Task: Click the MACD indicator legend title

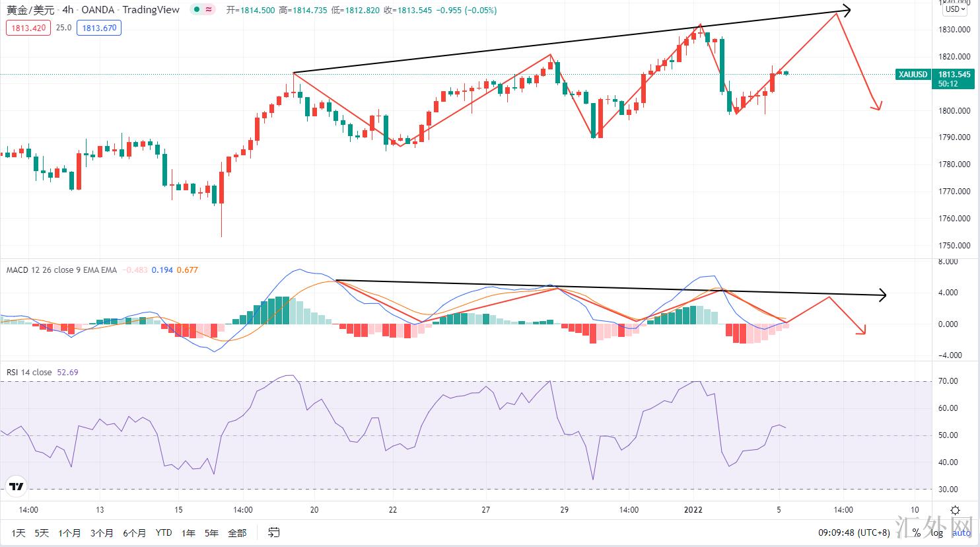Action: tap(61, 270)
